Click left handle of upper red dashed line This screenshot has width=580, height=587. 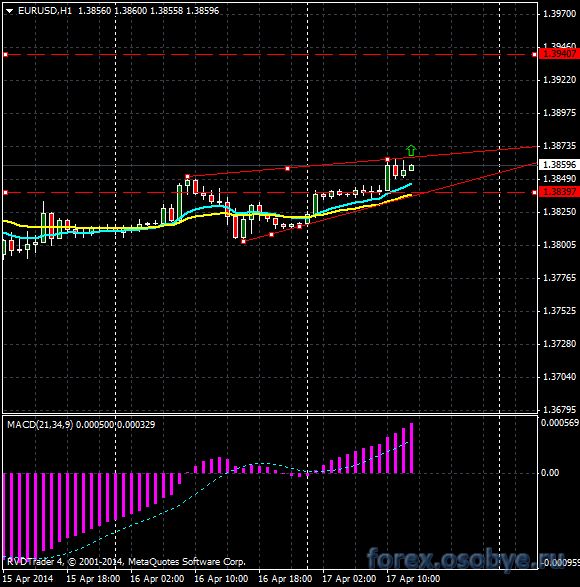pyautogui.click(x=6, y=55)
